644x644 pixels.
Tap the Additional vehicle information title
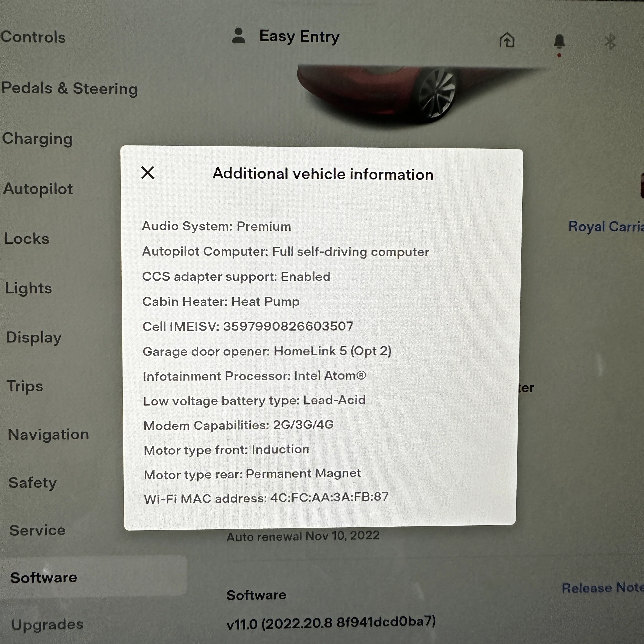tap(323, 174)
